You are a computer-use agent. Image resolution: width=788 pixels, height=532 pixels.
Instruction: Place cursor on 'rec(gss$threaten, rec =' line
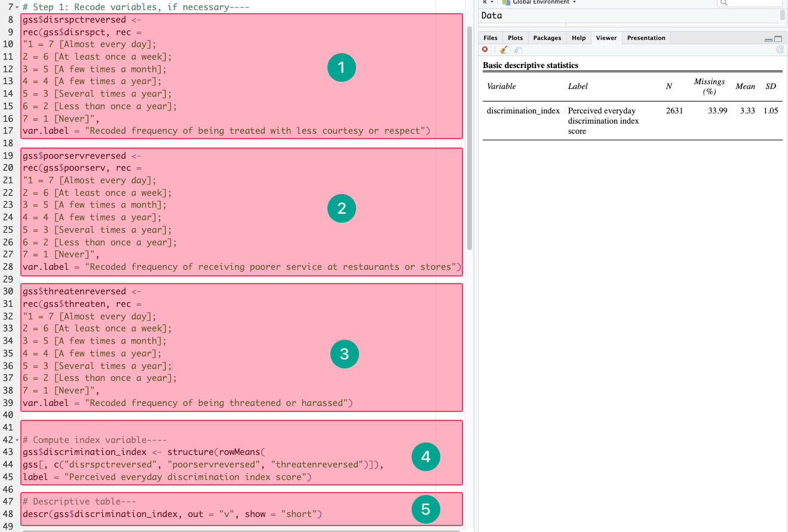pyautogui.click(x=82, y=304)
